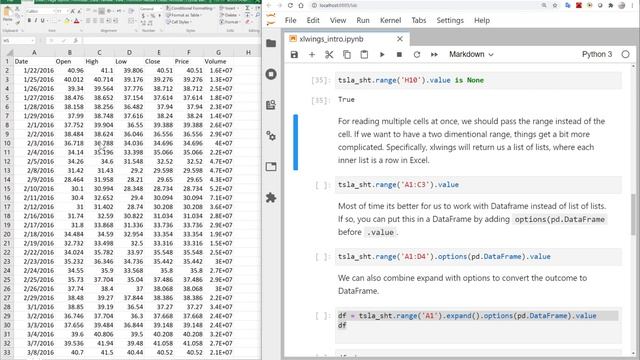640x360 pixels.
Task: Open the Extension Manager puzzle icon
Action: 271,198
